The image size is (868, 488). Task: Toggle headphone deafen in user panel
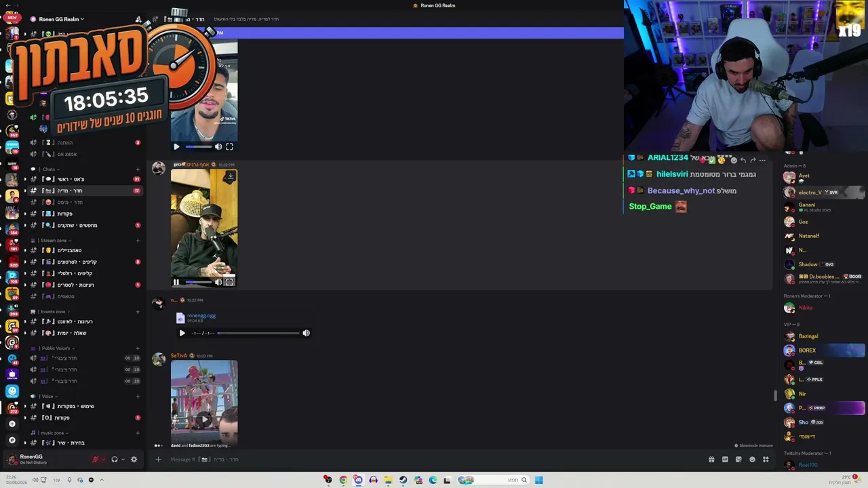(x=115, y=460)
